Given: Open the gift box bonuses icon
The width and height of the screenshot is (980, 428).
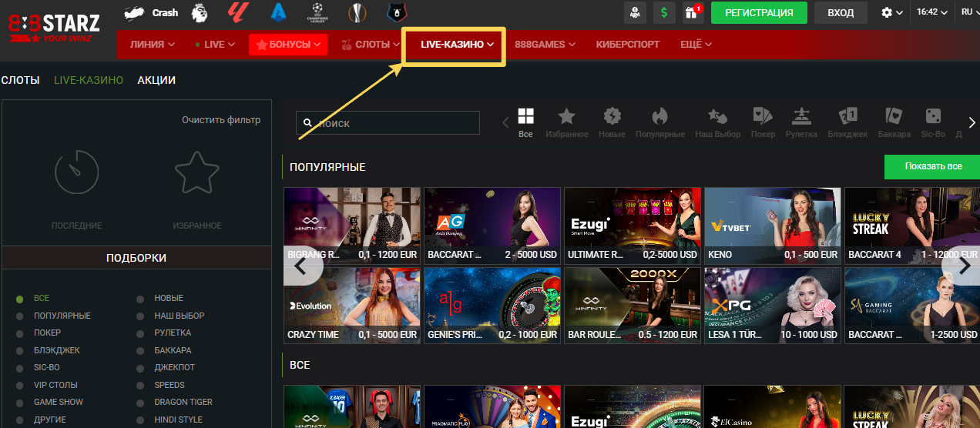Looking at the screenshot, I should point(693,13).
